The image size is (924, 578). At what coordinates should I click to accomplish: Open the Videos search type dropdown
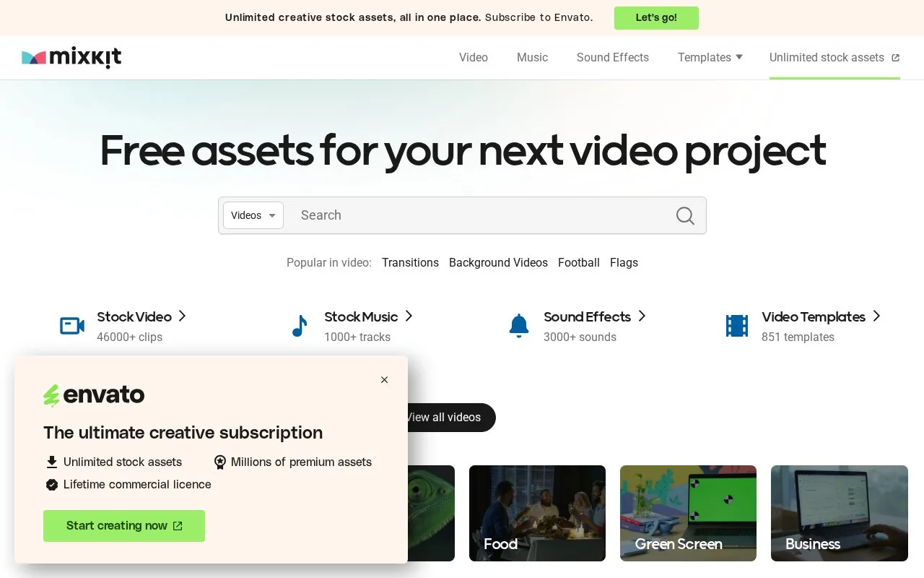point(253,215)
